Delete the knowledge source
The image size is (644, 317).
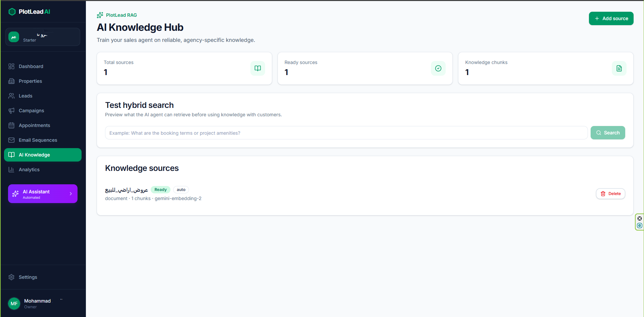pos(610,194)
